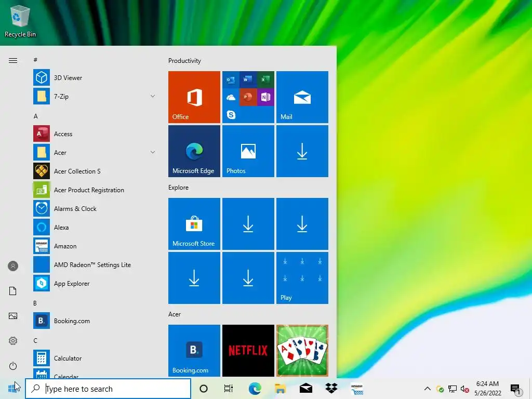
Task: Open the Acer folder entry
Action: click(x=95, y=152)
